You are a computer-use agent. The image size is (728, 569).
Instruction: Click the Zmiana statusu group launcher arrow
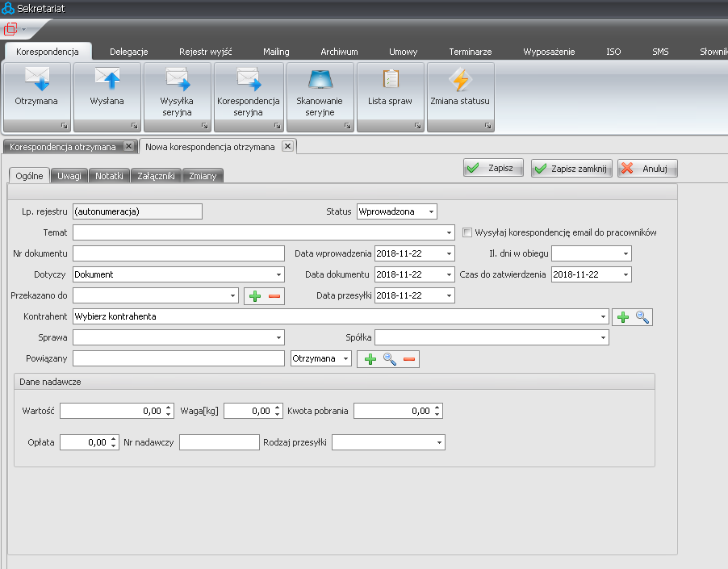pos(487,126)
